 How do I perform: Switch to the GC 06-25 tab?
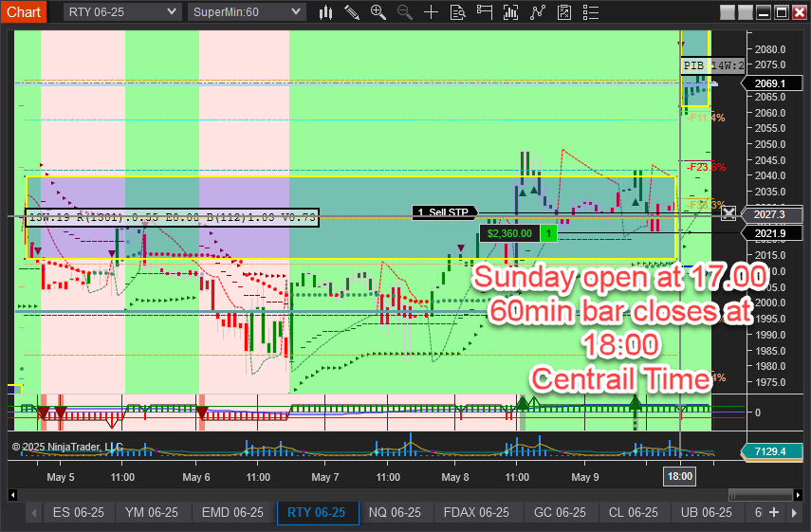pyautogui.click(x=560, y=512)
